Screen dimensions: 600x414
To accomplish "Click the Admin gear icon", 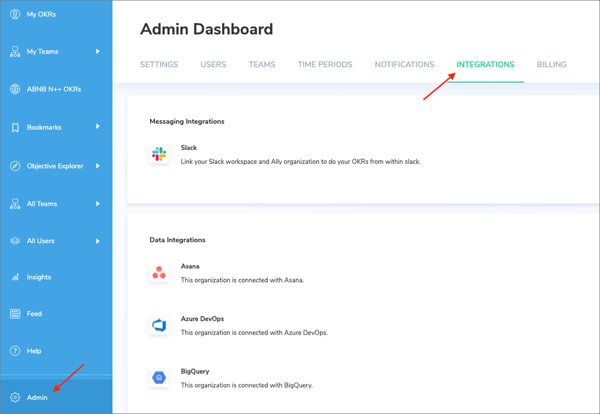I will [15, 397].
